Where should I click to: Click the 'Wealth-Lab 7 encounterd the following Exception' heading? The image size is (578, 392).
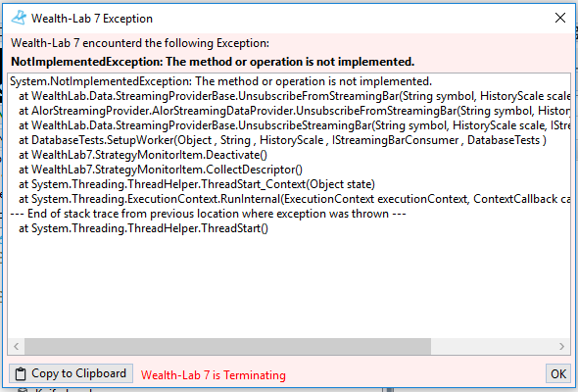point(140,43)
